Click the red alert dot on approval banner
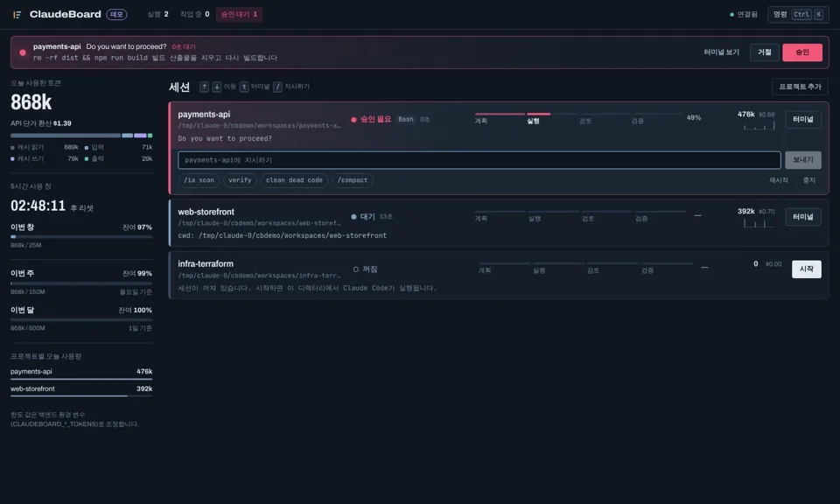The height and width of the screenshot is (504, 840). pyautogui.click(x=23, y=52)
